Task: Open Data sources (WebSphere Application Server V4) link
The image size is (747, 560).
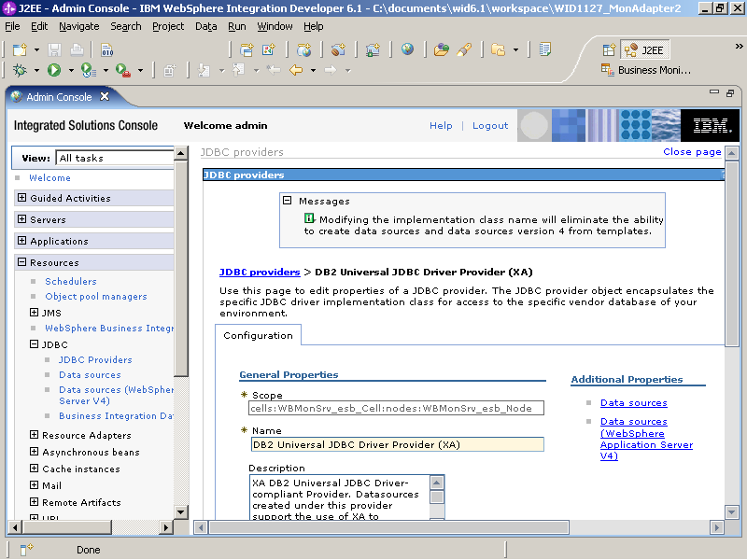Action: tap(646, 439)
